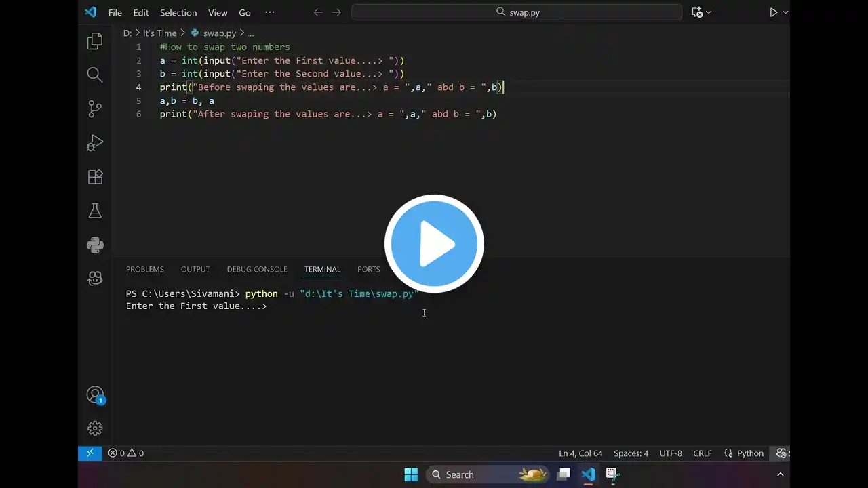This screenshot has width=868, height=488.
Task: Show the errors and warnings count
Action: point(126,453)
